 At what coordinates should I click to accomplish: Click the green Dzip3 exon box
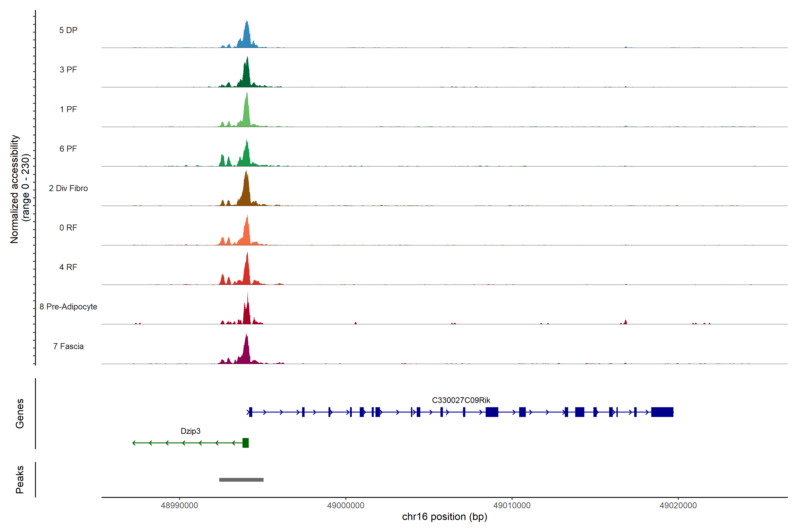pyautogui.click(x=246, y=443)
